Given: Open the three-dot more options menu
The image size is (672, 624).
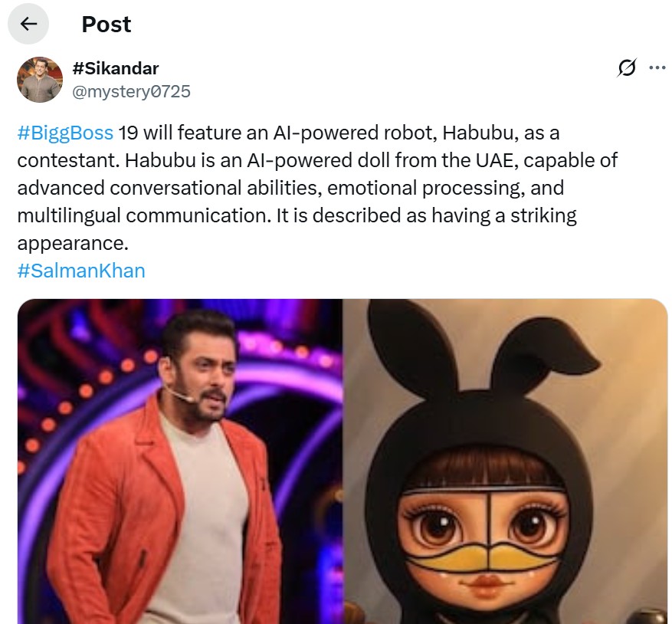Looking at the screenshot, I should click(x=657, y=67).
